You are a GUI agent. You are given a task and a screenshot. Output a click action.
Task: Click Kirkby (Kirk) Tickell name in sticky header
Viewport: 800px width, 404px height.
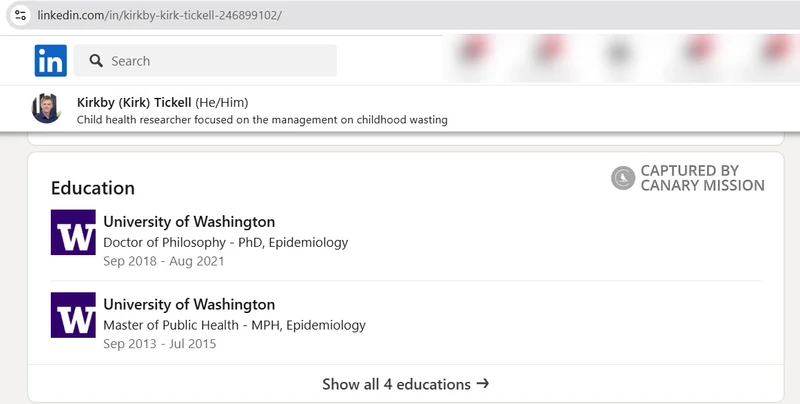(x=134, y=103)
